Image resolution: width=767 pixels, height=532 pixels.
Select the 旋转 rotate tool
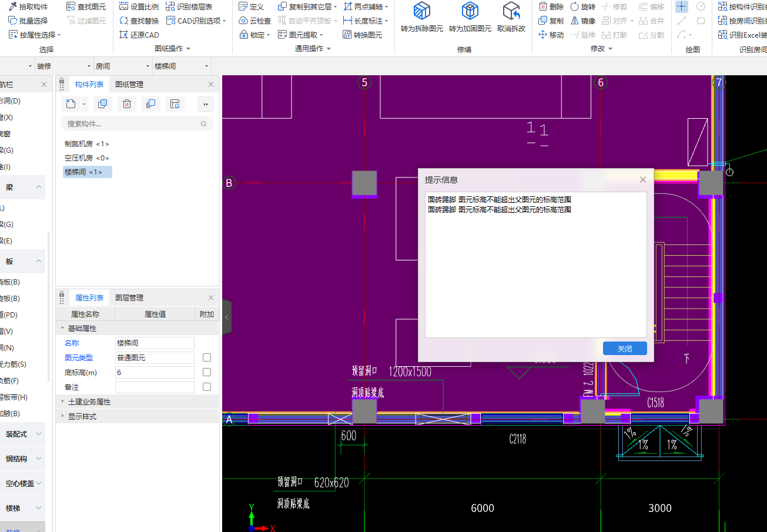pos(583,6)
